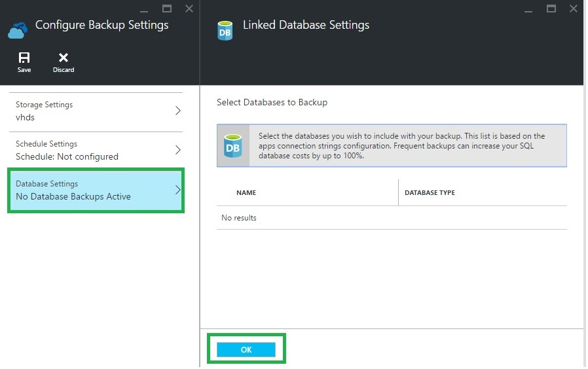Image resolution: width=588 pixels, height=369 pixels.
Task: Click the Discard X icon
Action: pyautogui.click(x=64, y=58)
